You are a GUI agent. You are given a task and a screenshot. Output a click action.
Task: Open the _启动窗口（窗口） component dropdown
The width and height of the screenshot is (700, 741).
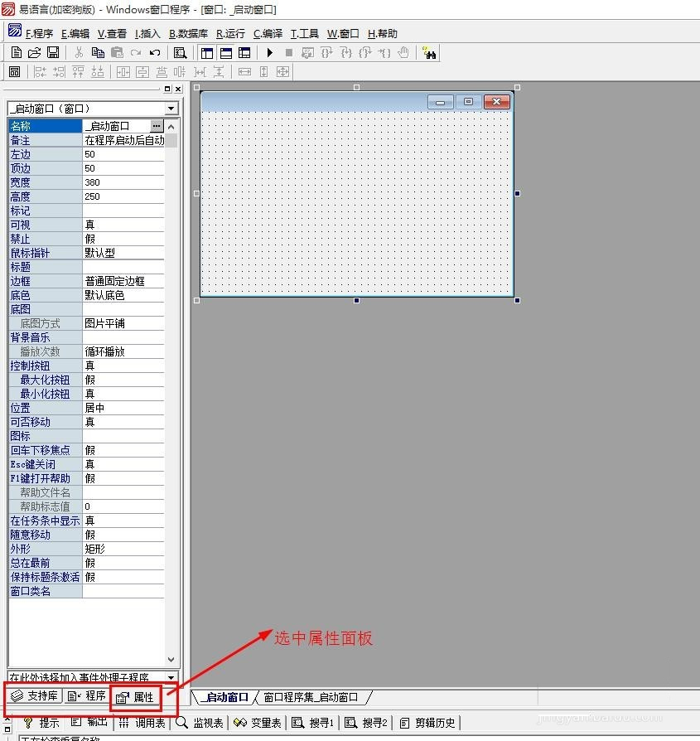[x=171, y=109]
